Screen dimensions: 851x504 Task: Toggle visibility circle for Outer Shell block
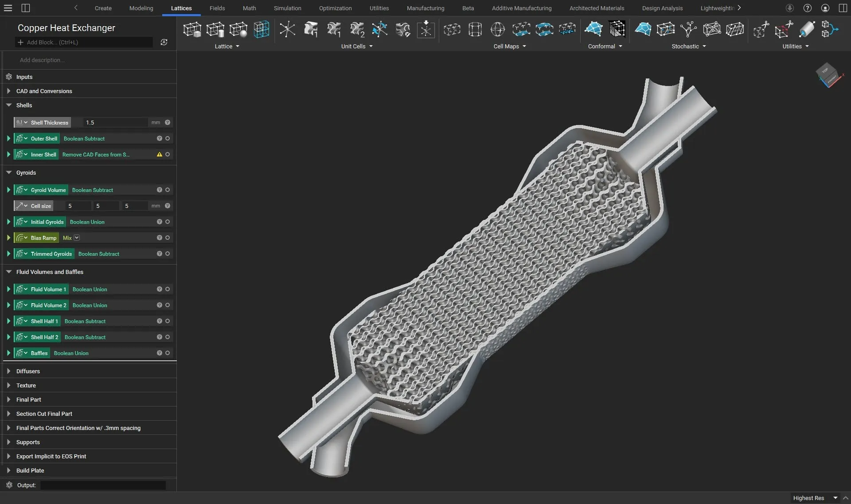168,139
